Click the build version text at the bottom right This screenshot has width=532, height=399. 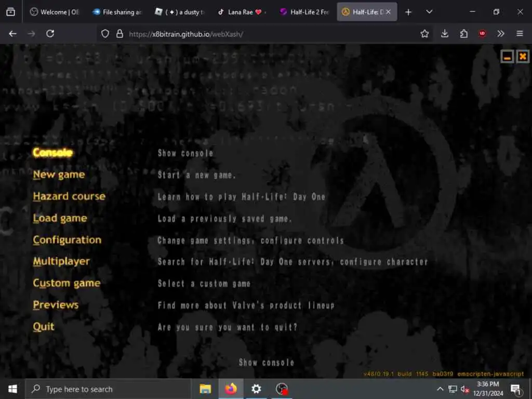coord(444,374)
